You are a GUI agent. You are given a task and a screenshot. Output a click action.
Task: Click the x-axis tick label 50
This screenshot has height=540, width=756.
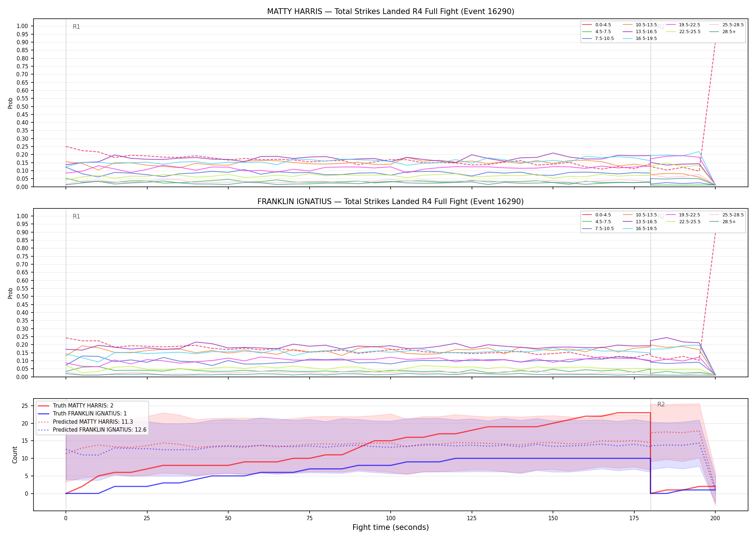(228, 518)
